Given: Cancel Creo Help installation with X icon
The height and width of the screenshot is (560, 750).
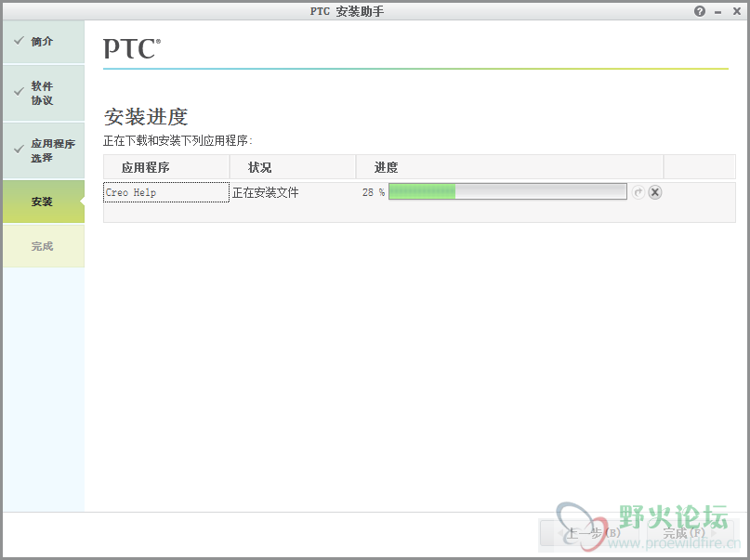Looking at the screenshot, I should coord(655,192).
